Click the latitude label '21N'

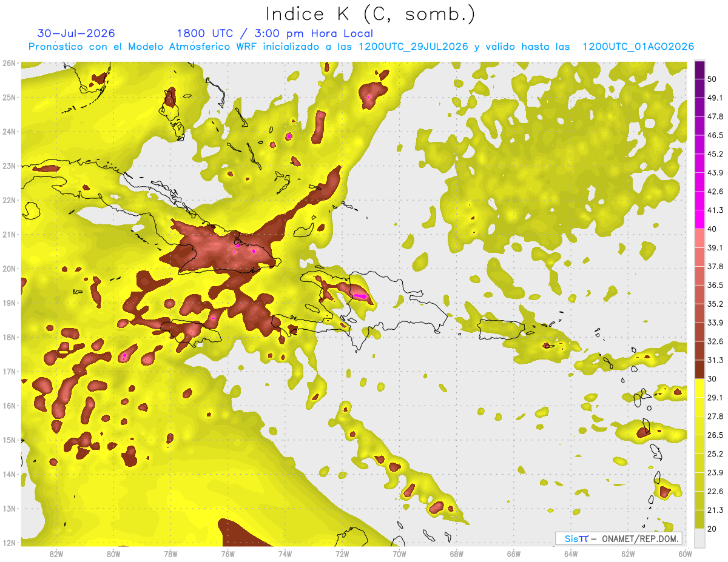click(x=8, y=234)
